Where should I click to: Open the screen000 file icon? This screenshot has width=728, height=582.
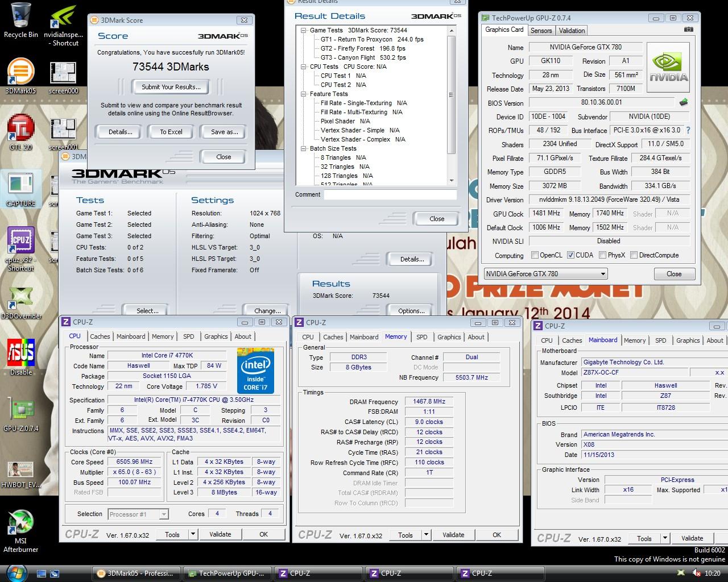63,78
